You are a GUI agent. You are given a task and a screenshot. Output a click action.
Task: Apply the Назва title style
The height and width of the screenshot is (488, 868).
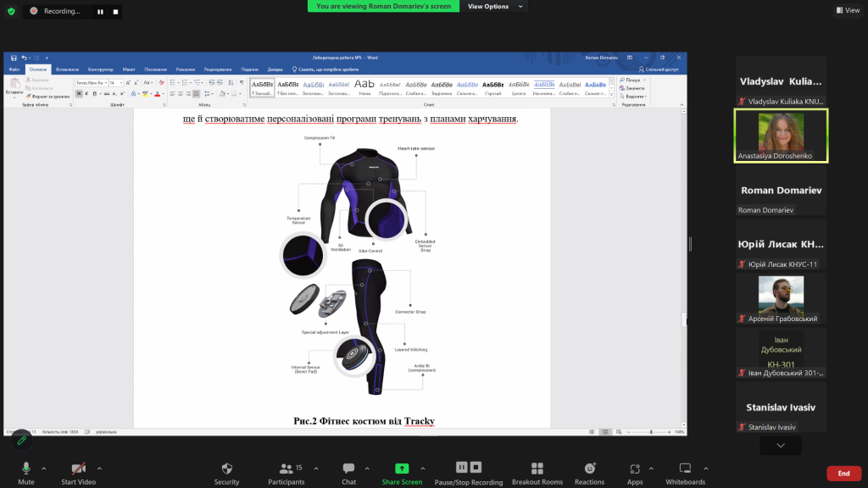(364, 87)
